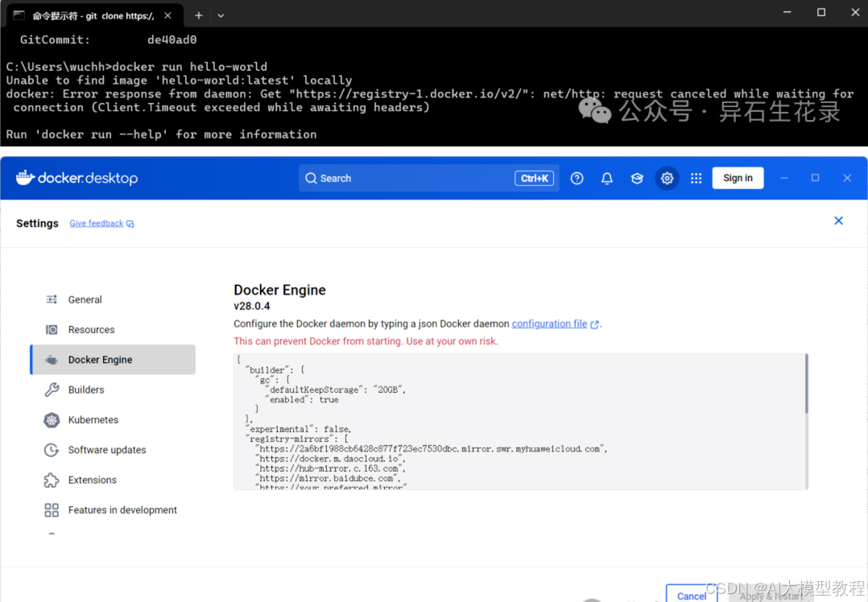Click the terminal tab's command prompt icon
Screen dimensions: 868x602
click(x=19, y=15)
